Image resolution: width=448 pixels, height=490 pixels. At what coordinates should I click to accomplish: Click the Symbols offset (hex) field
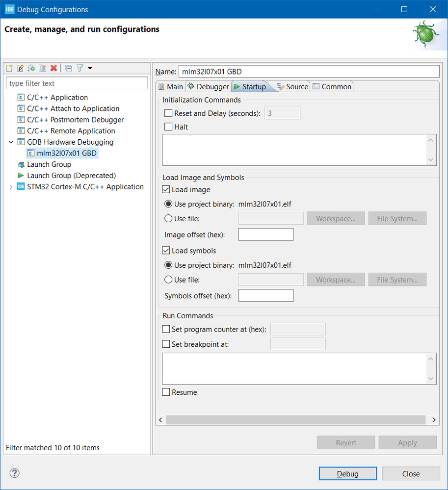click(x=266, y=295)
